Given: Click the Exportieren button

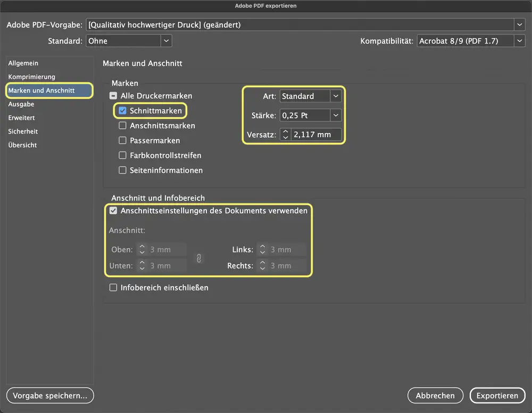Looking at the screenshot, I should point(497,395).
